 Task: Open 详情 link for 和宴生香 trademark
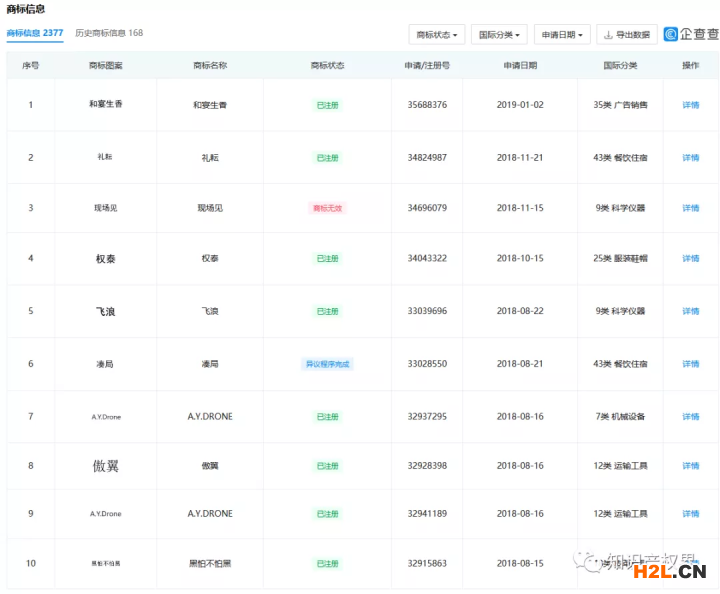click(x=690, y=105)
